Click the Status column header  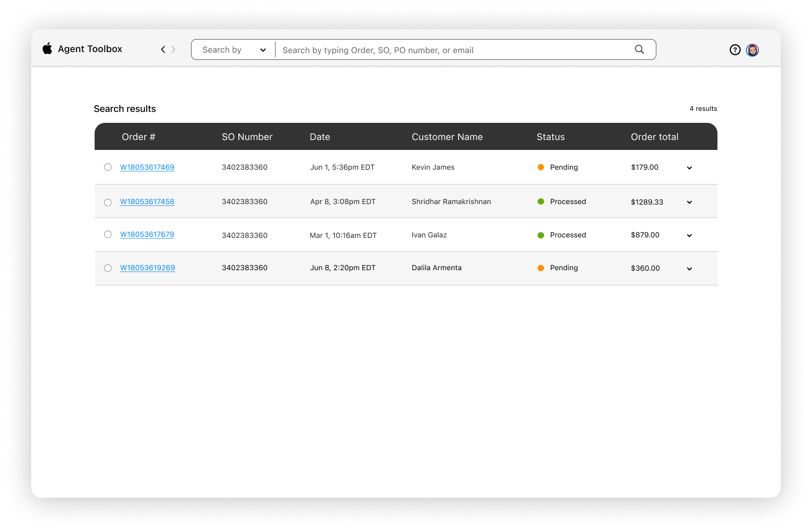click(x=550, y=136)
